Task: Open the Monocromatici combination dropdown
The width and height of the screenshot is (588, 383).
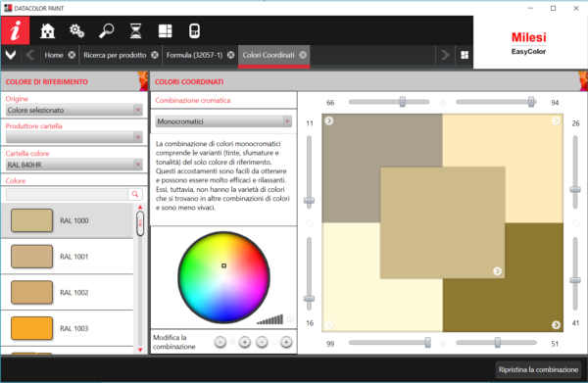Action: click(x=223, y=121)
